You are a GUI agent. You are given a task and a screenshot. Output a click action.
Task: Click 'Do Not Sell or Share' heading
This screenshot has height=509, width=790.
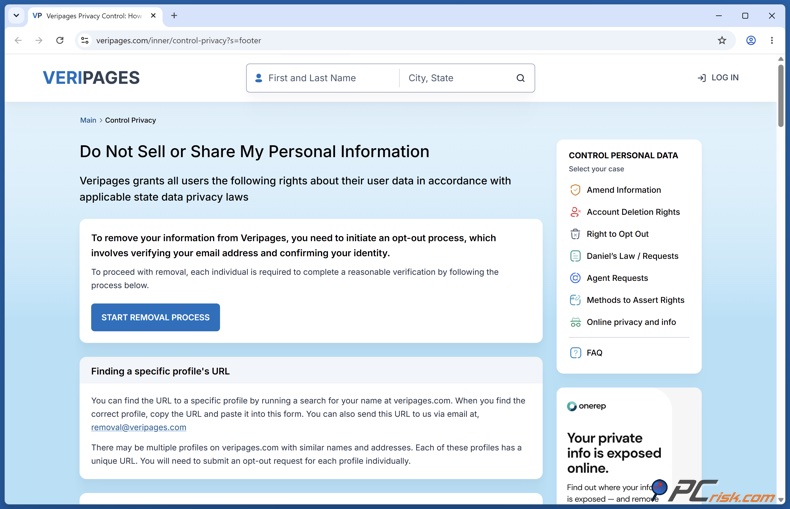tap(254, 152)
